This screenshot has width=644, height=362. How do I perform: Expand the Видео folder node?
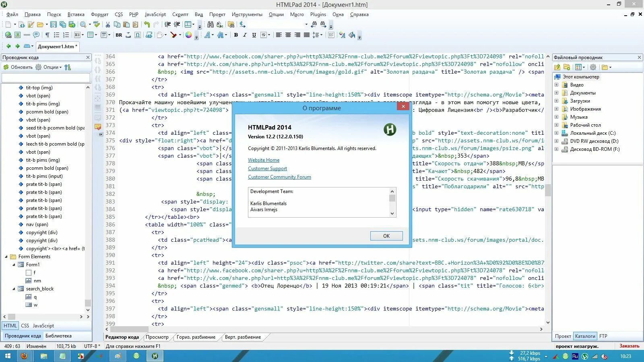click(x=557, y=85)
